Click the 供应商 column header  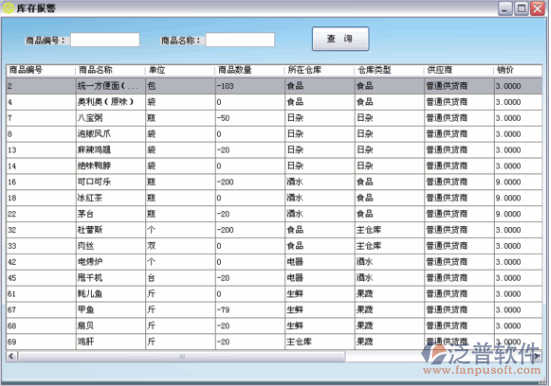(x=459, y=70)
